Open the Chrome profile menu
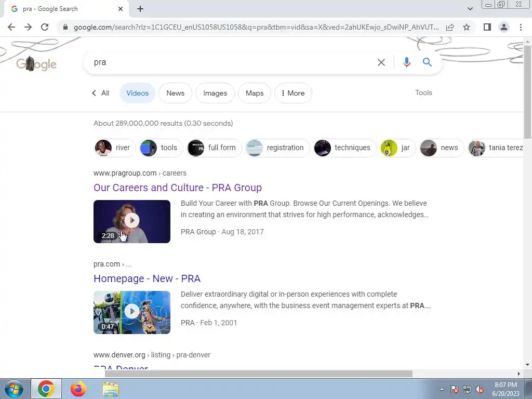The image size is (532, 399). (504, 27)
